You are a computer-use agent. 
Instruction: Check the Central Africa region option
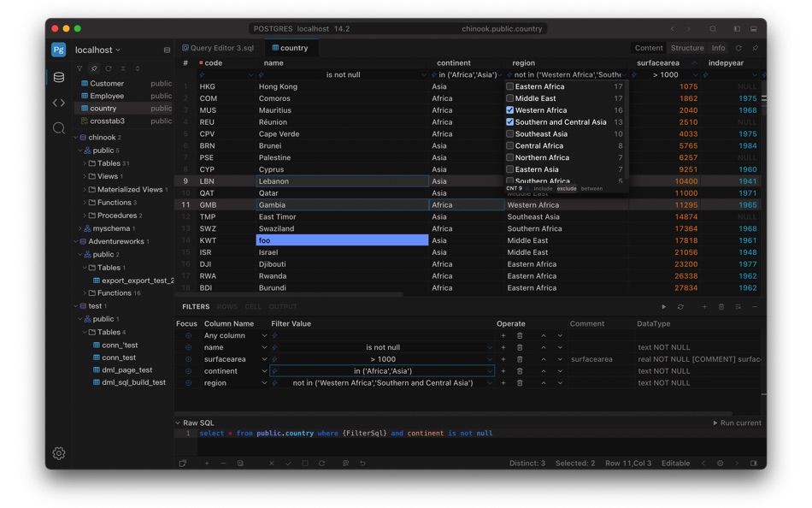tap(509, 146)
